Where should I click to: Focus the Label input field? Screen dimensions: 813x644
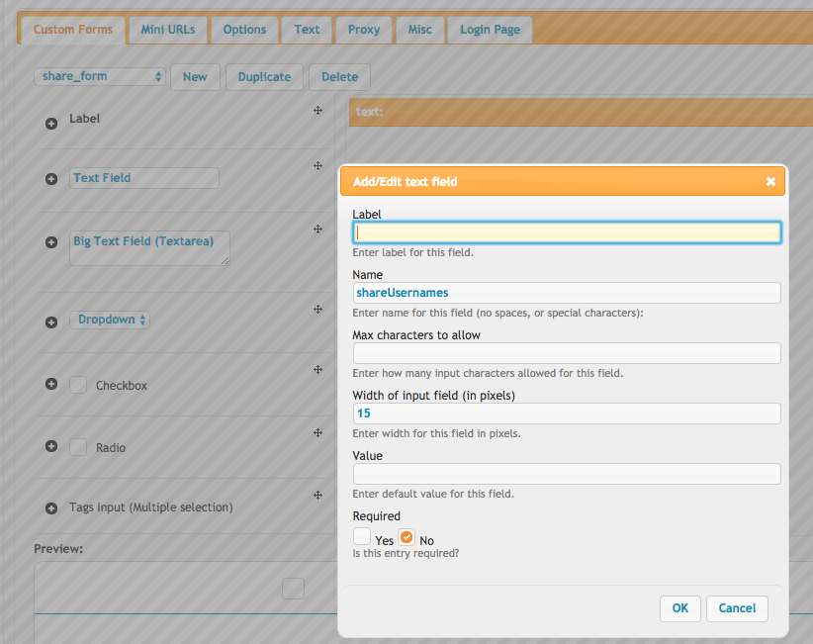[567, 232]
